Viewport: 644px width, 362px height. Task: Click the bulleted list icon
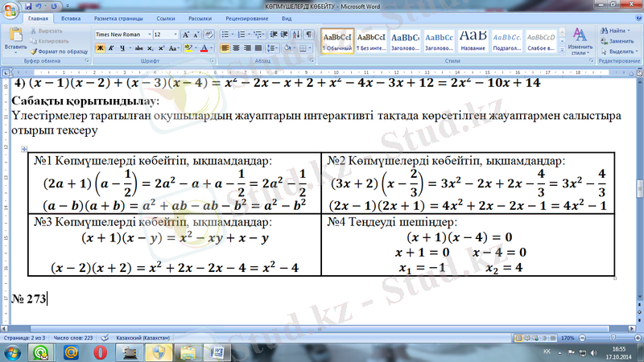(x=228, y=35)
